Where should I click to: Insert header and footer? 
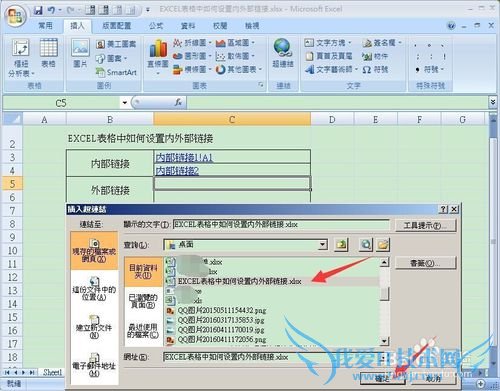tap(329, 56)
